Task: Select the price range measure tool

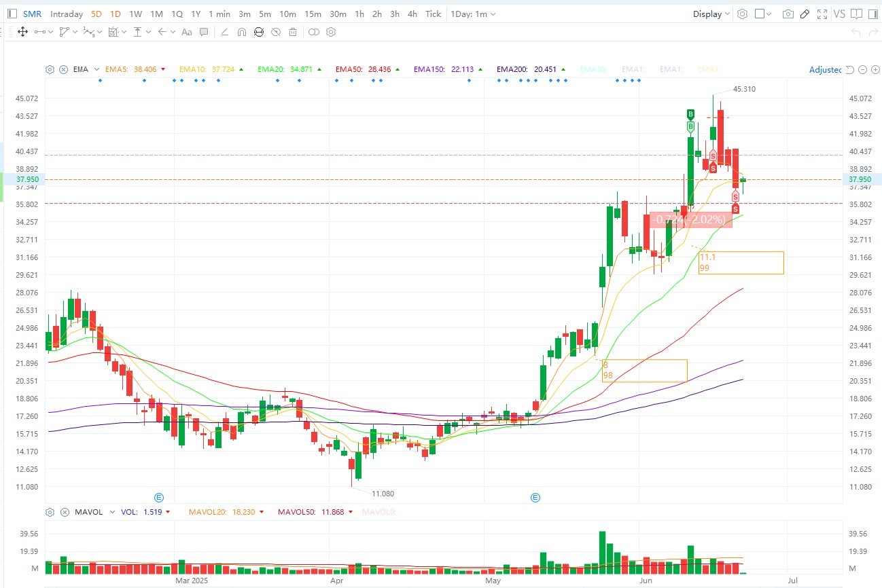Action: click(137, 32)
